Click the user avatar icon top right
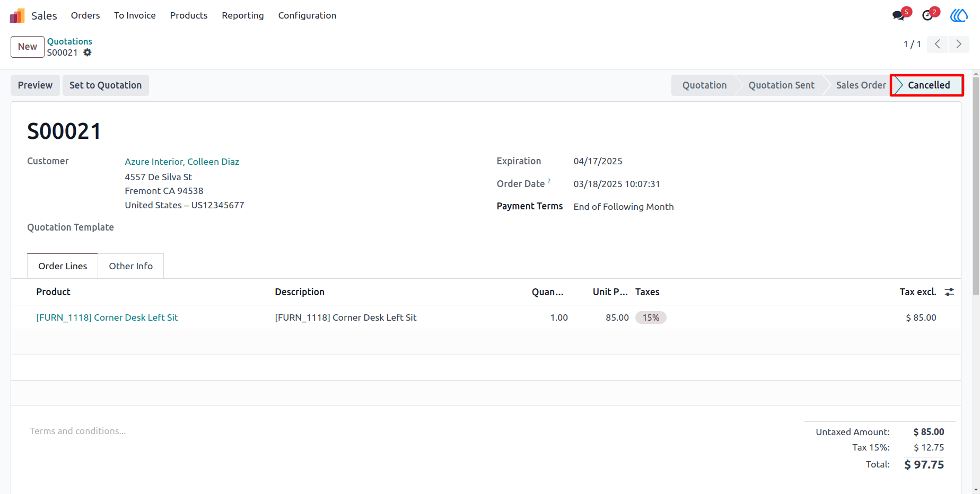The image size is (980, 494). (x=959, y=15)
